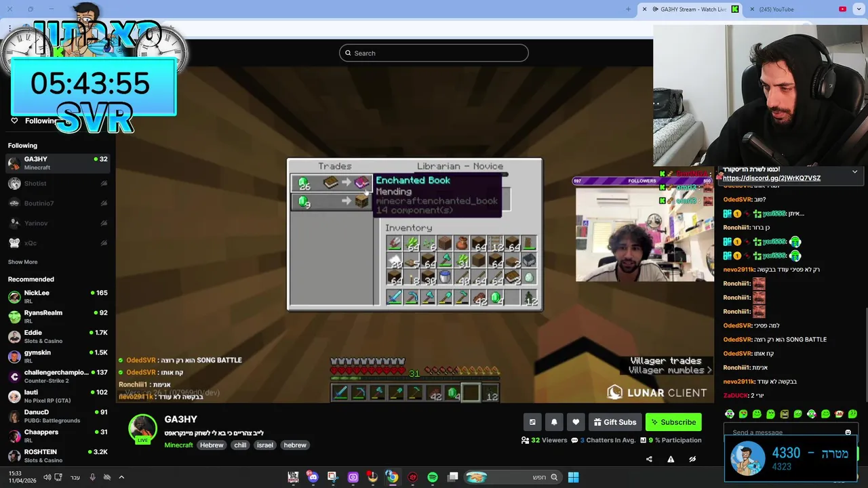Screen dimensions: 868x488
Task: Pick the egg item in inventory
Action: pyautogui.click(x=530, y=277)
